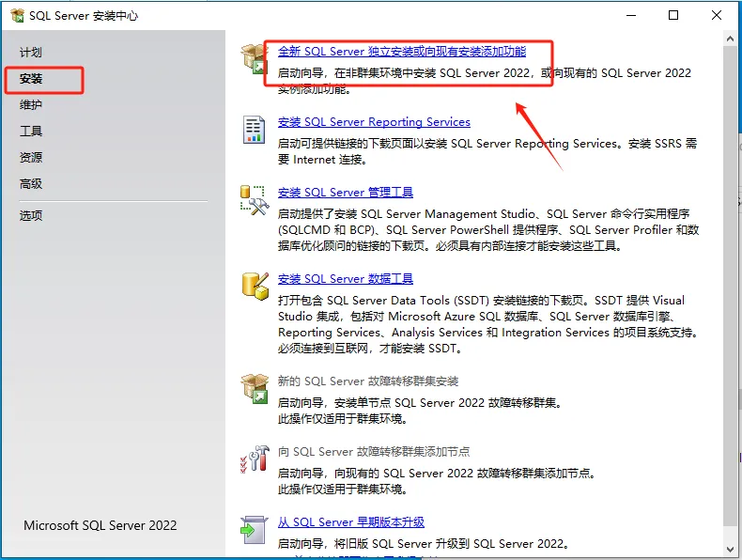
Task: Minimize the SQL Server 安装中心 window
Action: (x=631, y=16)
